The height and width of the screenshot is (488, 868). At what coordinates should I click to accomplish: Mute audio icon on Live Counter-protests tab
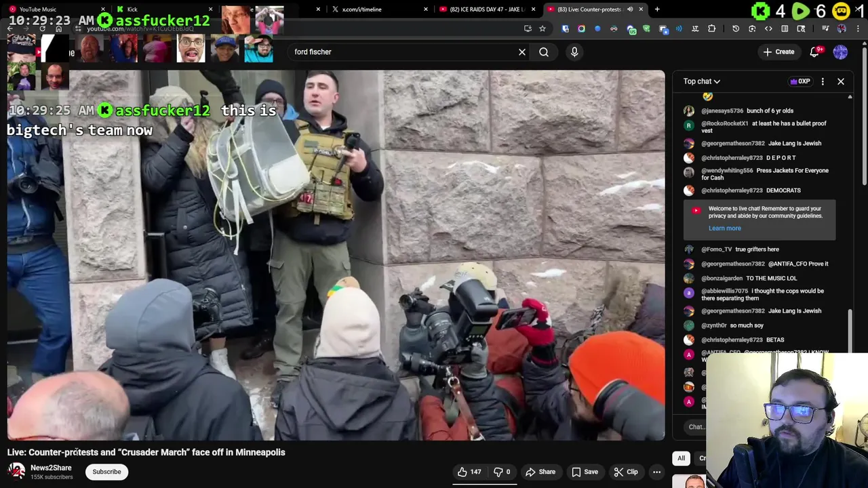tap(630, 9)
